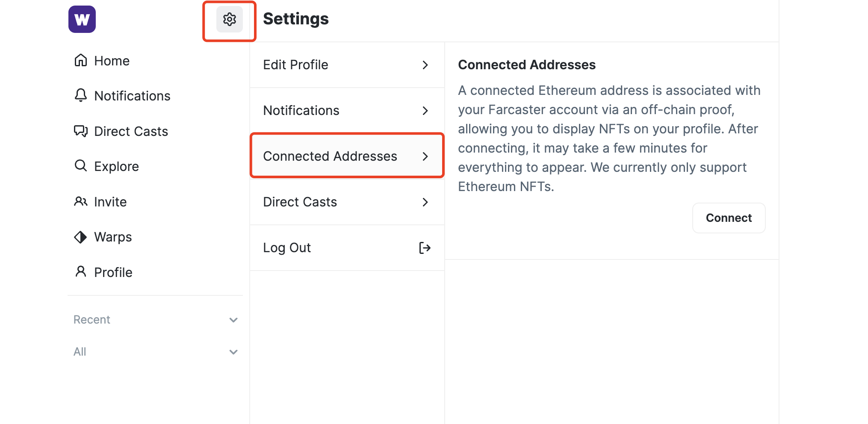This screenshot has width=868, height=424.
Task: Expand the All section chevron
Action: tap(233, 352)
